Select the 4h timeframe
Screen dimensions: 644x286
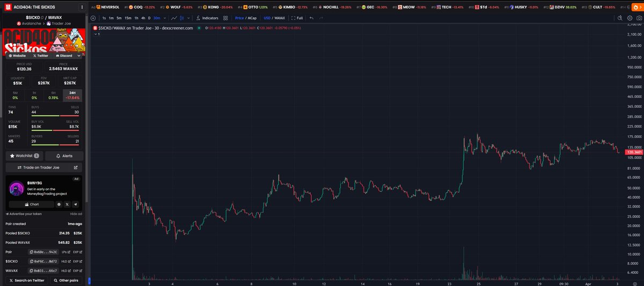coord(142,18)
